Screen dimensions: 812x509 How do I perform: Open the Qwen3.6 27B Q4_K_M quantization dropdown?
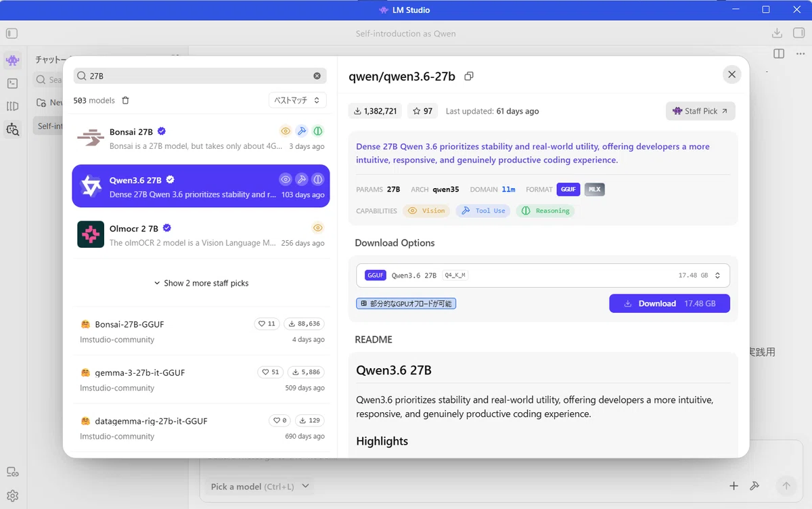click(x=543, y=275)
